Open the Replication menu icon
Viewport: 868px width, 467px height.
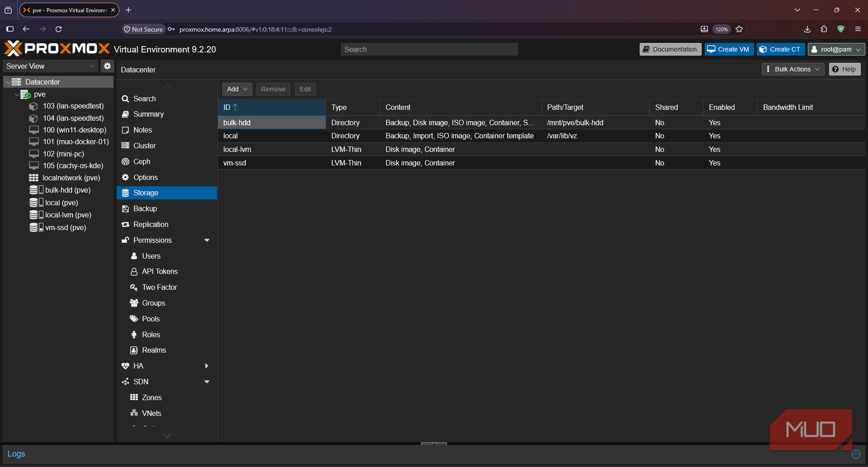[x=125, y=224]
